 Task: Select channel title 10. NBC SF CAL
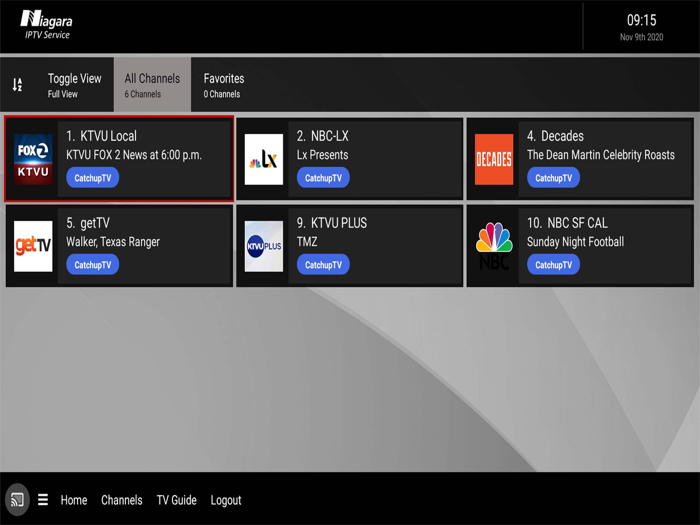coord(567,223)
